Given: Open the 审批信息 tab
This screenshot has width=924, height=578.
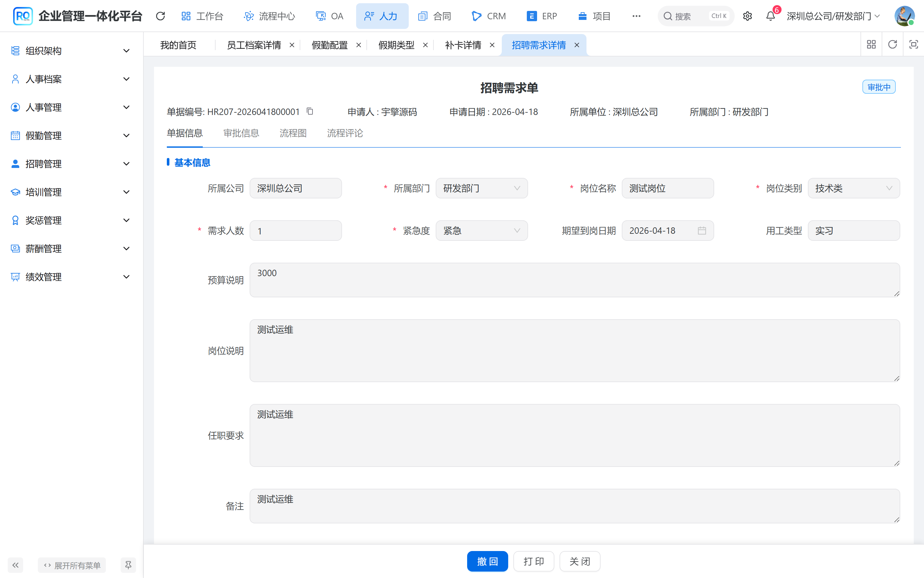Looking at the screenshot, I should pos(241,133).
